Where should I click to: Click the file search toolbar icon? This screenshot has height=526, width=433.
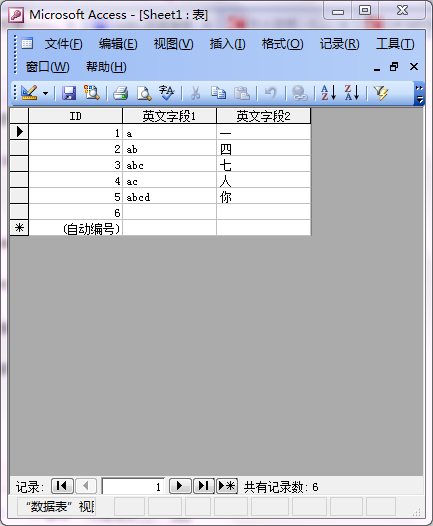[x=92, y=93]
